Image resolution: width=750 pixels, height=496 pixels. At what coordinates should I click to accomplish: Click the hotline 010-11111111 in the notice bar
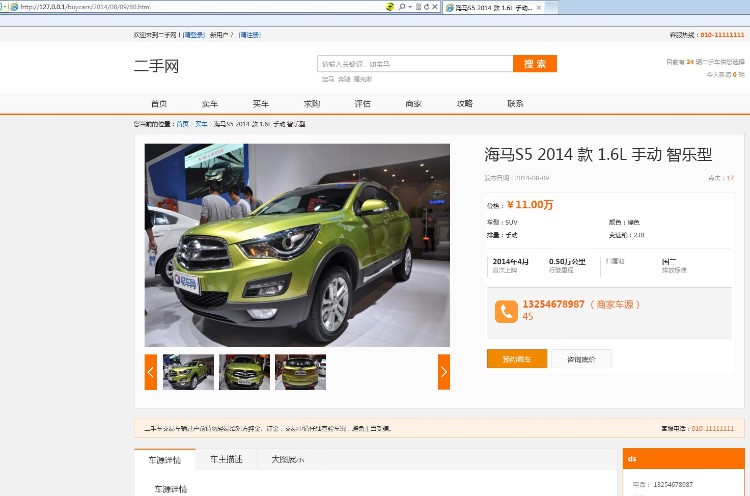point(713,429)
